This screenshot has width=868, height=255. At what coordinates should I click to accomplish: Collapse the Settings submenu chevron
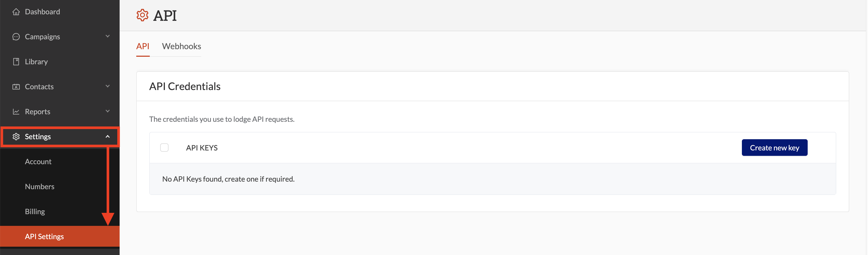tap(107, 137)
